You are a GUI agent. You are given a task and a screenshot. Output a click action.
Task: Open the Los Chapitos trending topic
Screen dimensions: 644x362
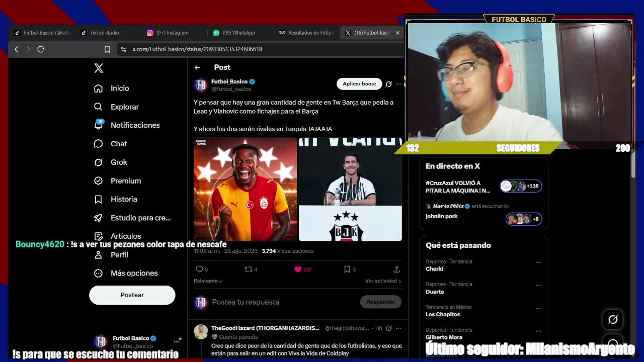click(x=443, y=315)
